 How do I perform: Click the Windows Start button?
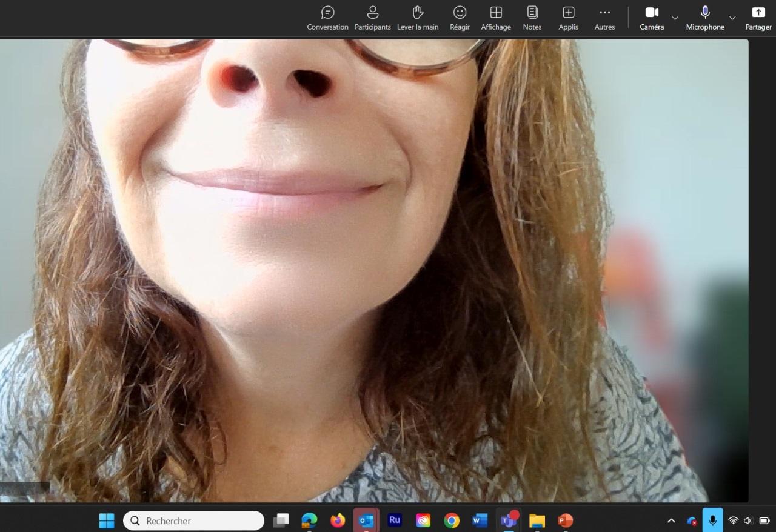[x=107, y=520]
